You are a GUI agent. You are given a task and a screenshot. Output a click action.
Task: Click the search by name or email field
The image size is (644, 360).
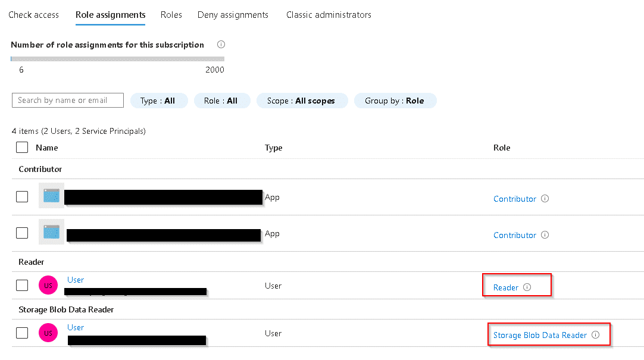[67, 100]
